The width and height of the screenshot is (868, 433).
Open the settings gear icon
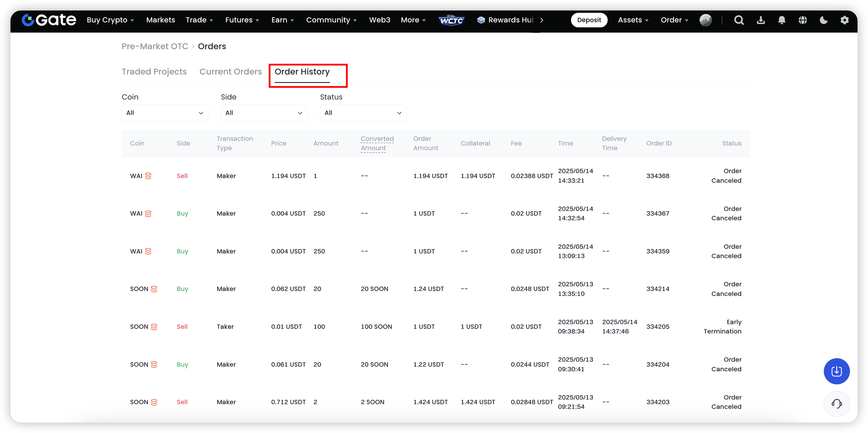pyautogui.click(x=844, y=20)
